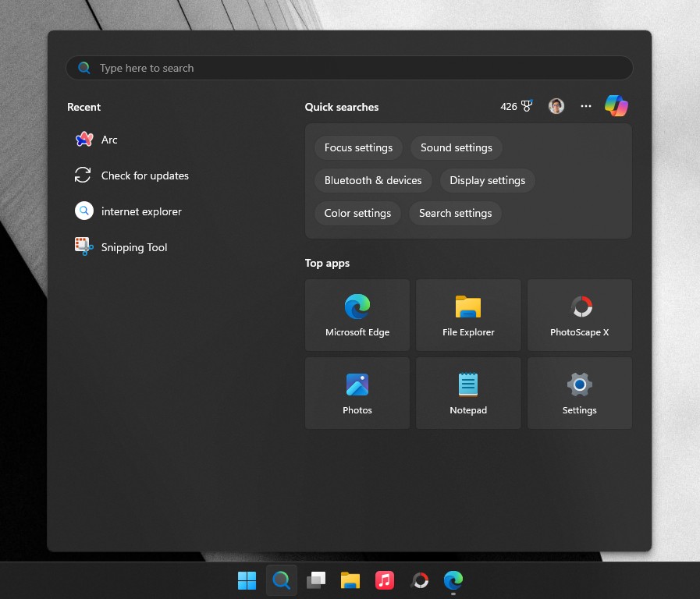Open Apple Music from the taskbar

coord(384,580)
